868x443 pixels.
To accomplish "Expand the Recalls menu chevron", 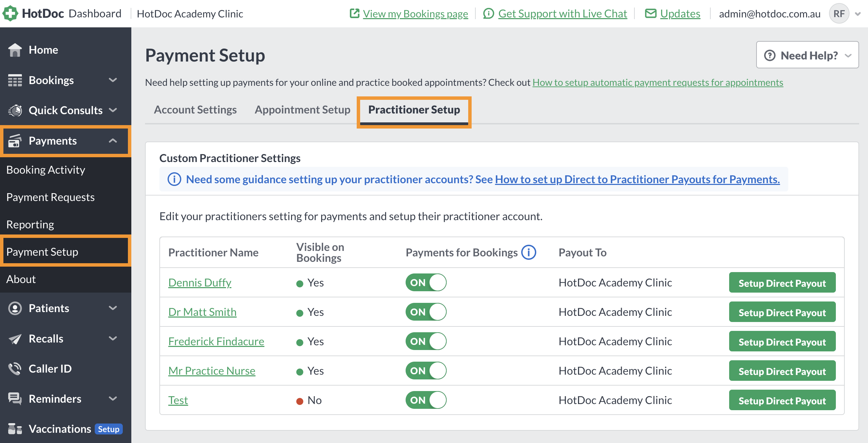I will tap(113, 339).
